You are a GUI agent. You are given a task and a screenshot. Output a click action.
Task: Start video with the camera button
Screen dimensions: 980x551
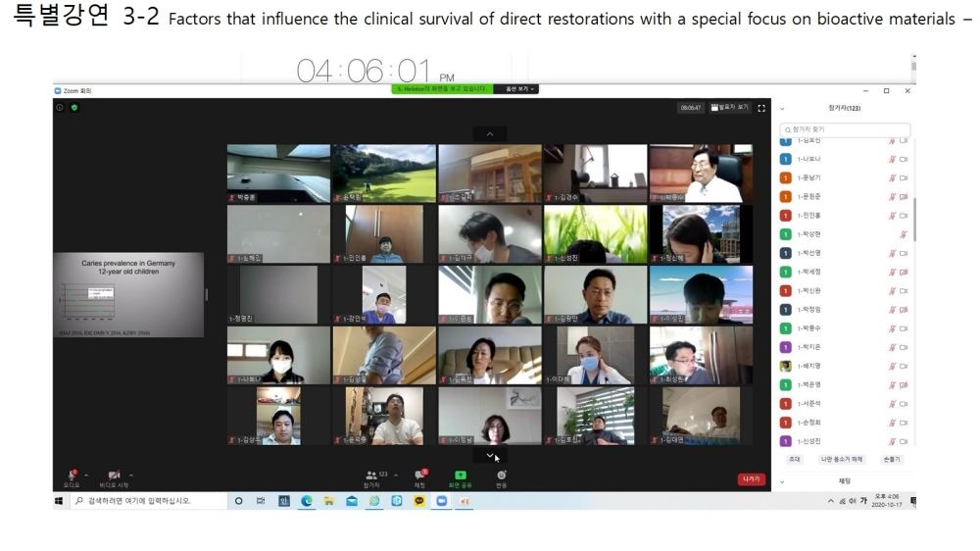click(x=114, y=476)
